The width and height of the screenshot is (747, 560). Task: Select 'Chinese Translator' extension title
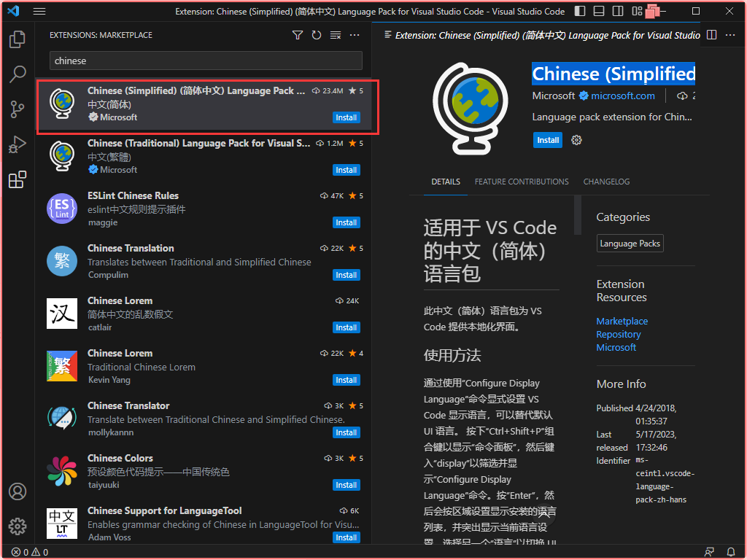[128, 405]
